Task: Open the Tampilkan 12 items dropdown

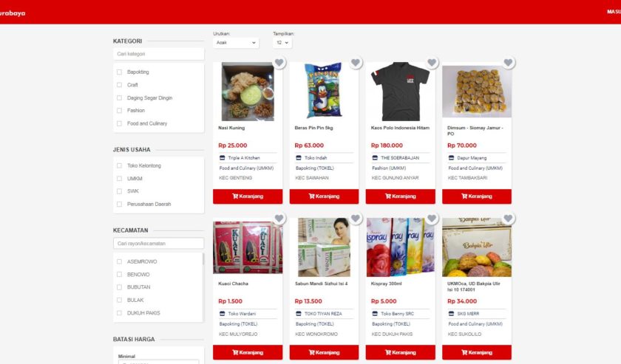Action: tap(282, 43)
